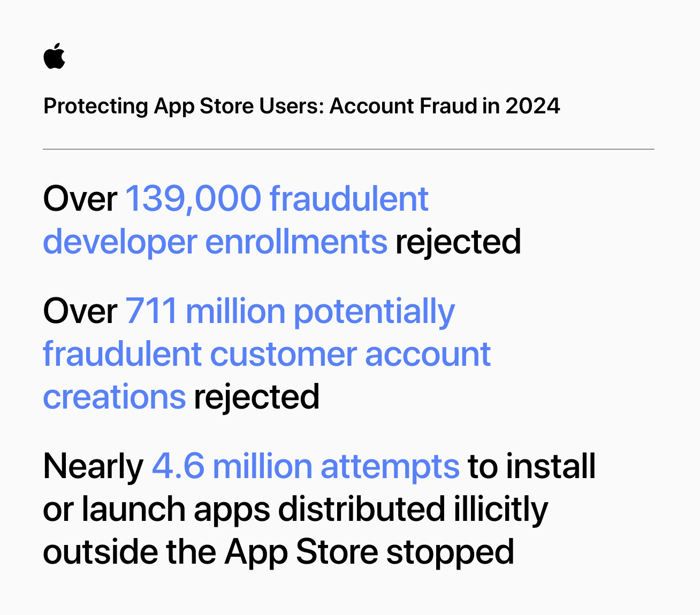The image size is (700, 615).
Task: Click "or launch apps distributed illicitly" line
Action: pos(295,509)
